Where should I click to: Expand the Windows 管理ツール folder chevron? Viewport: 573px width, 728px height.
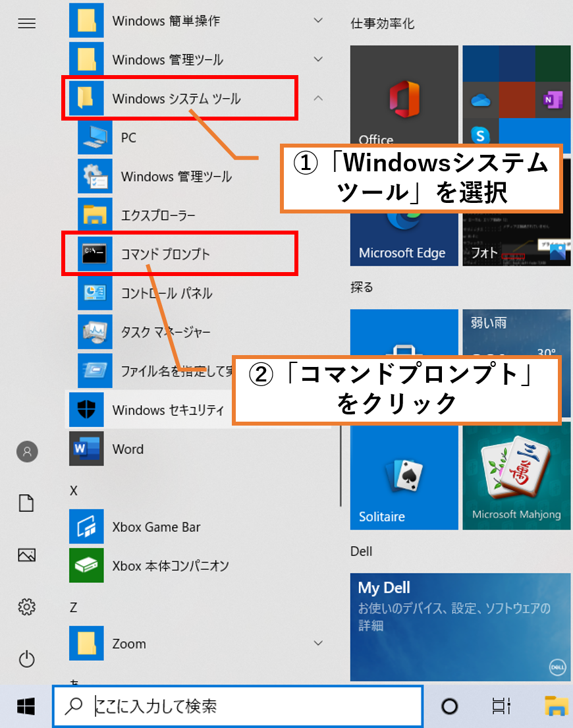point(318,59)
